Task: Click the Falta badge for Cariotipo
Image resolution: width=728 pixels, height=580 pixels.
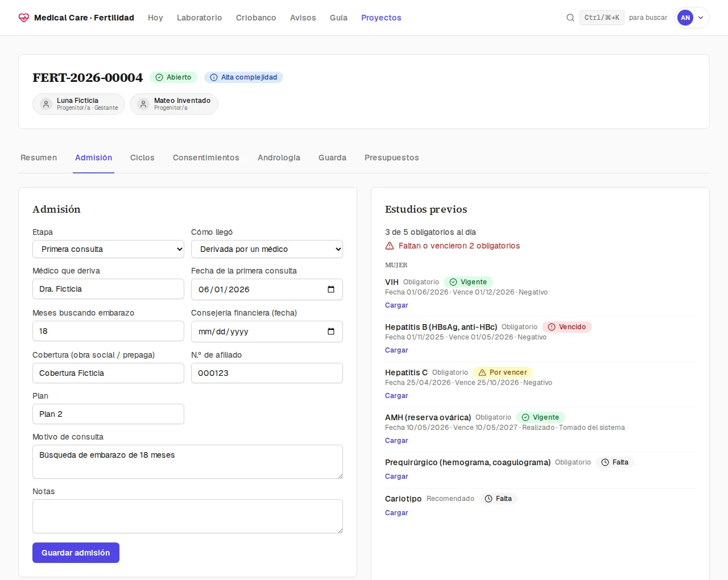Action: pos(498,499)
